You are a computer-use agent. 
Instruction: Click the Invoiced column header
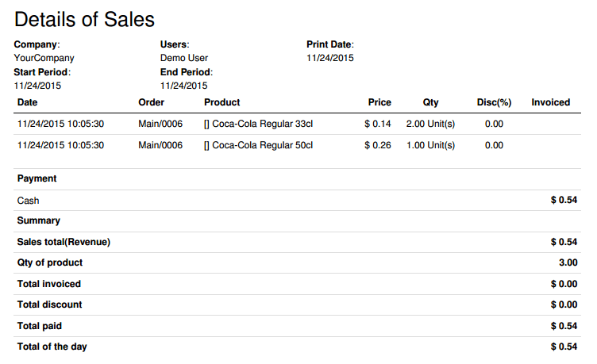click(550, 102)
